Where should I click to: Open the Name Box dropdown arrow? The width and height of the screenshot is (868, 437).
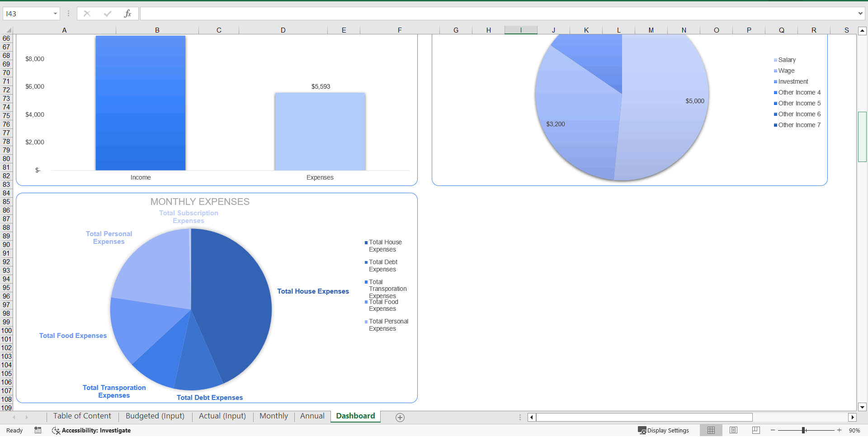pos(55,14)
